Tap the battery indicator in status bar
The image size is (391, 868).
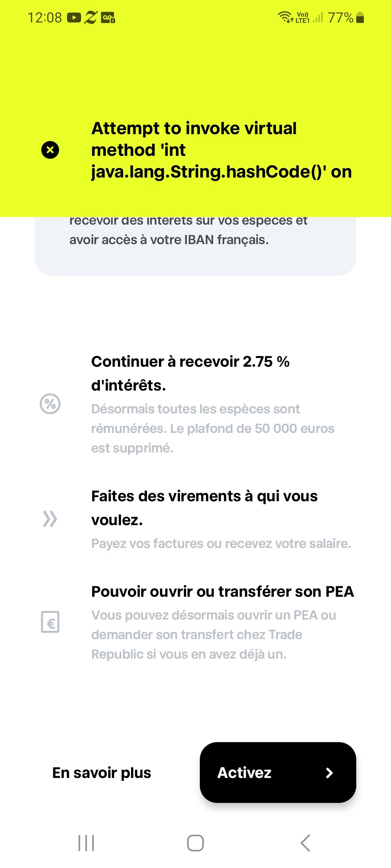coord(360,17)
